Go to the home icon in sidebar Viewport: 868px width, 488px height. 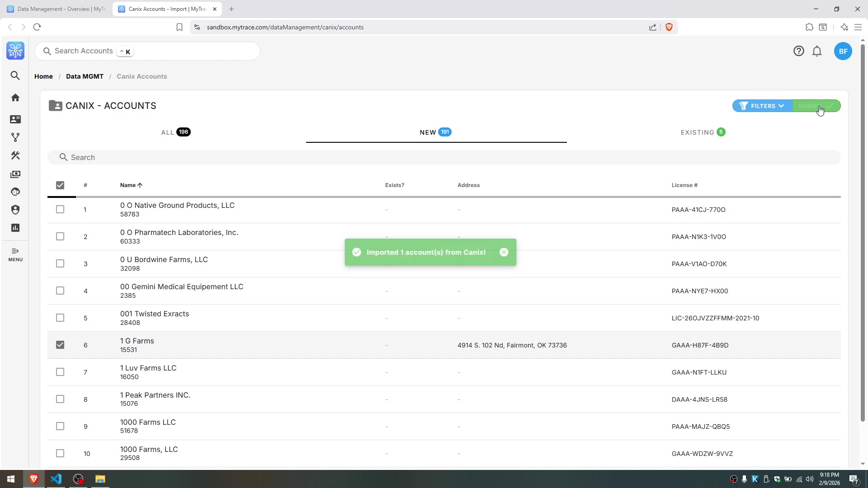[x=15, y=98]
